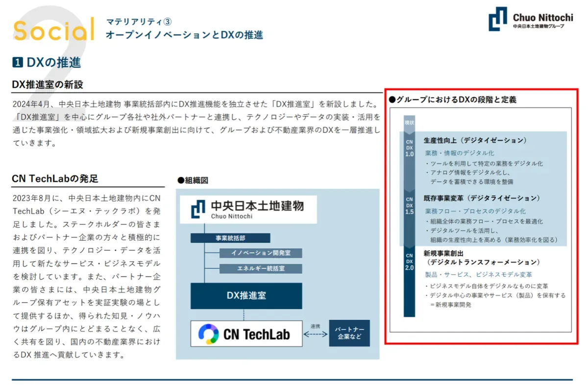Click the "CN TechLabの発足" subheading
Image resolution: width=588 pixels, height=387 pixels.
tap(55, 179)
